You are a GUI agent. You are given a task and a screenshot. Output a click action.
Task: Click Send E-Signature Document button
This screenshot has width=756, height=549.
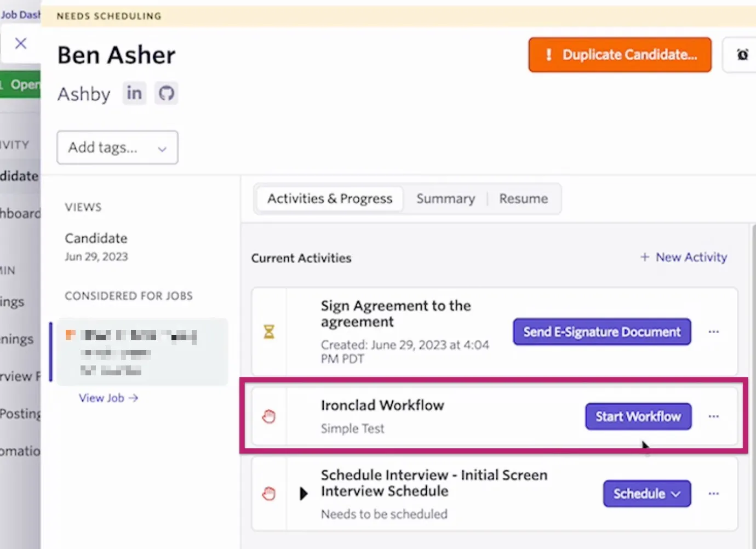[602, 331]
